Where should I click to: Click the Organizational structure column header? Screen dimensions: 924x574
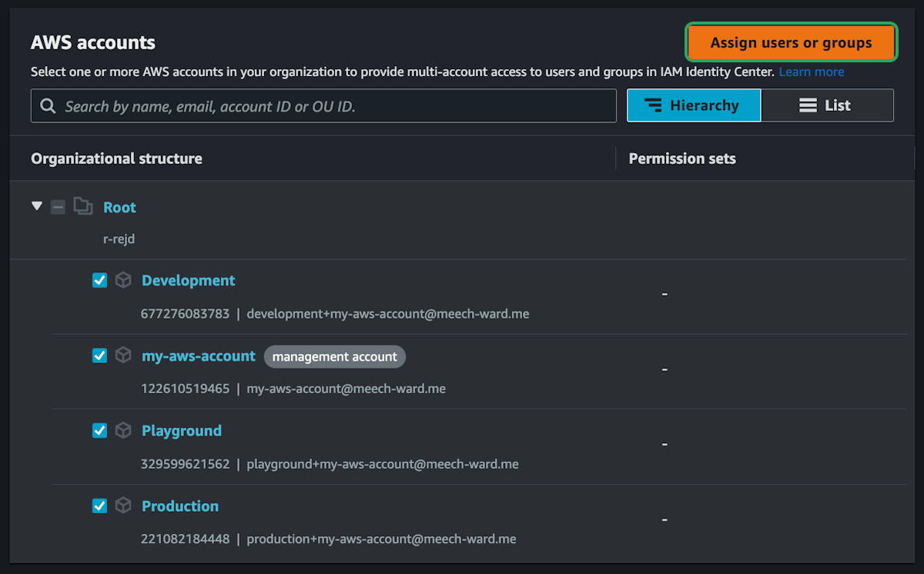(116, 159)
